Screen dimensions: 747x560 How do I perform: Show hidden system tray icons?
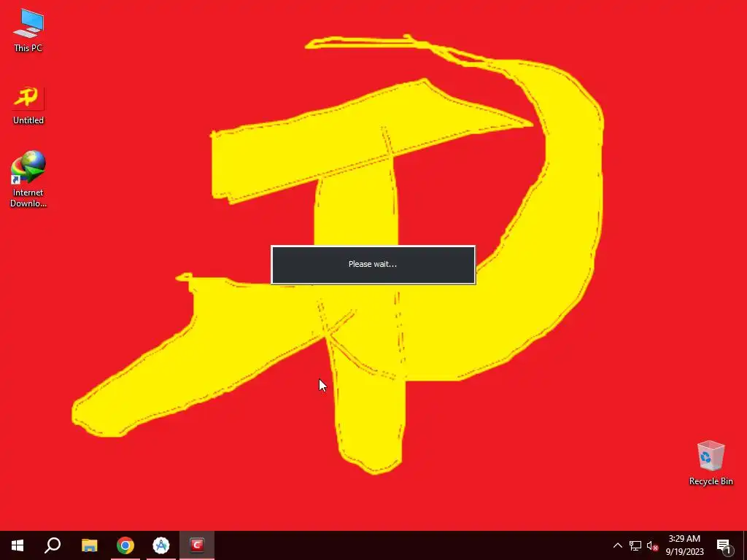coord(617,545)
